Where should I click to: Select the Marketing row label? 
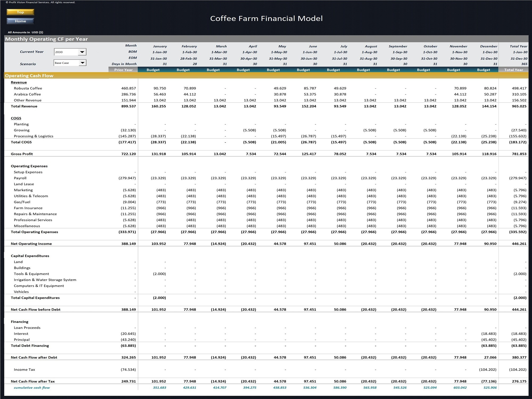[x=23, y=190]
